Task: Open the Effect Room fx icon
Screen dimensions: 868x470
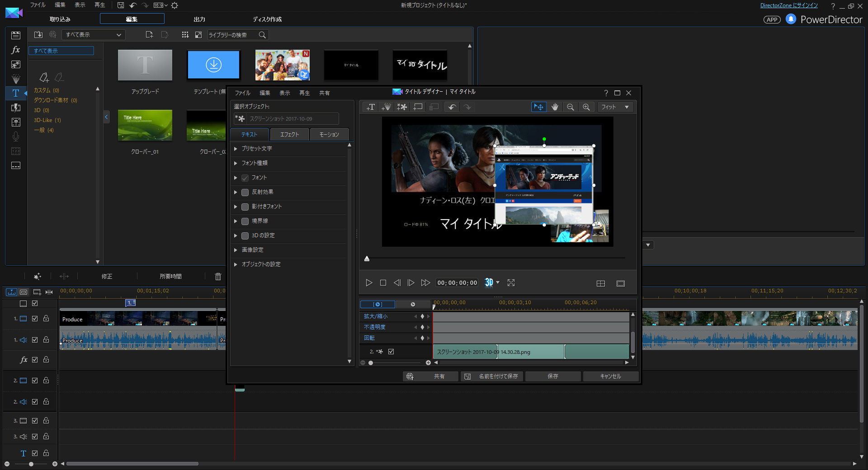Action: 16,50
